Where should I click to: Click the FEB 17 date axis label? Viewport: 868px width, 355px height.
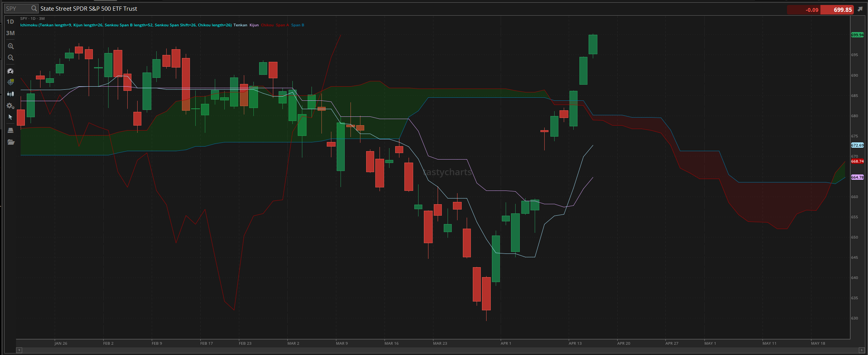(x=206, y=343)
